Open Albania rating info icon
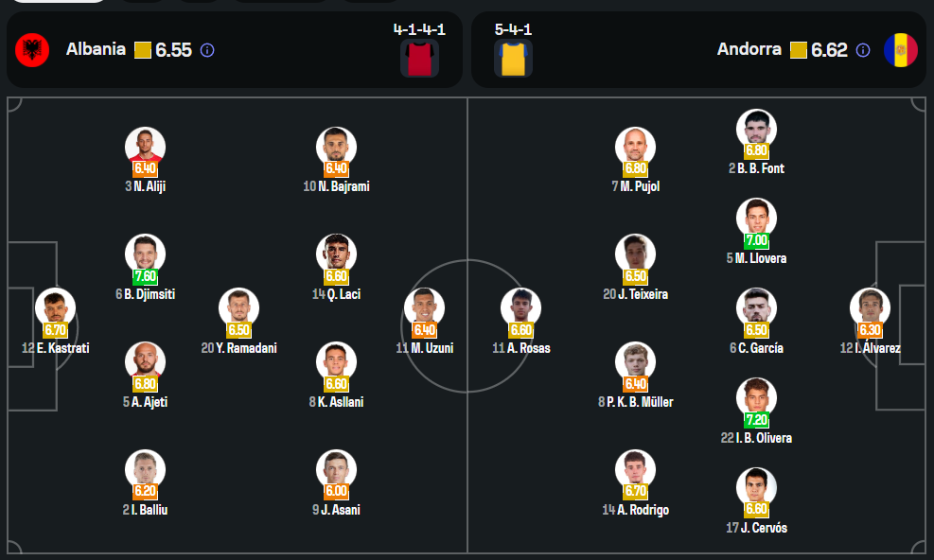Screen dimensions: 934x560 click(207, 50)
